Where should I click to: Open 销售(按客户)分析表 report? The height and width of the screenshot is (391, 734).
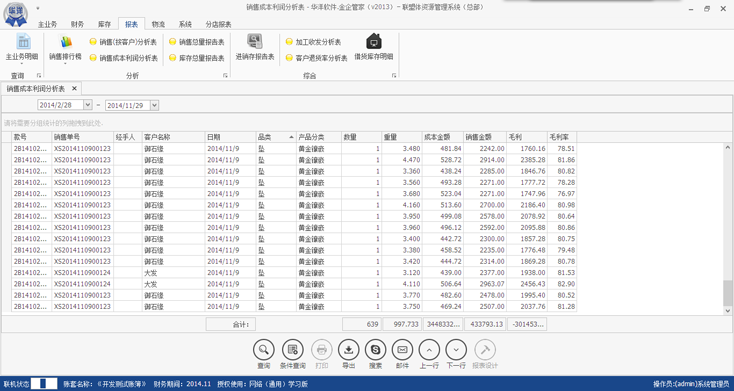point(123,42)
